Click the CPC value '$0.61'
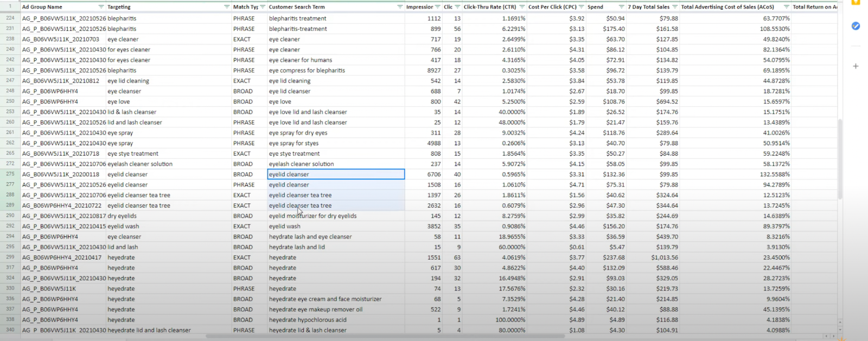The image size is (868, 341). (577, 247)
